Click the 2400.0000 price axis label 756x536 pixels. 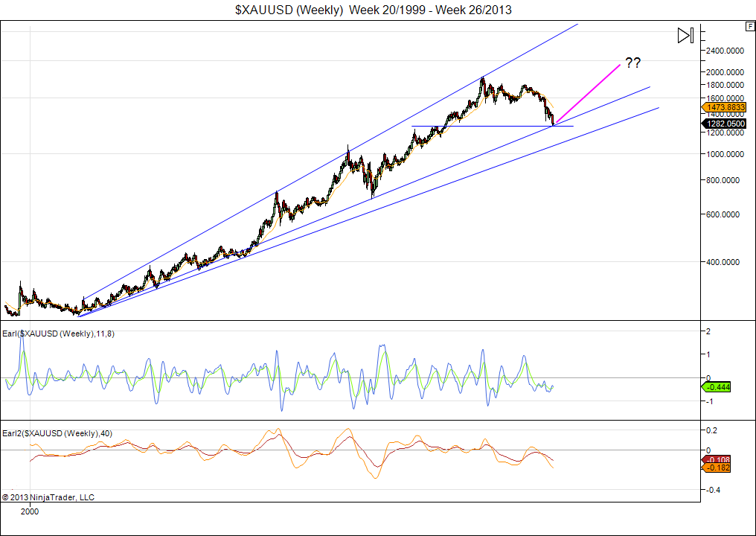[x=725, y=51]
